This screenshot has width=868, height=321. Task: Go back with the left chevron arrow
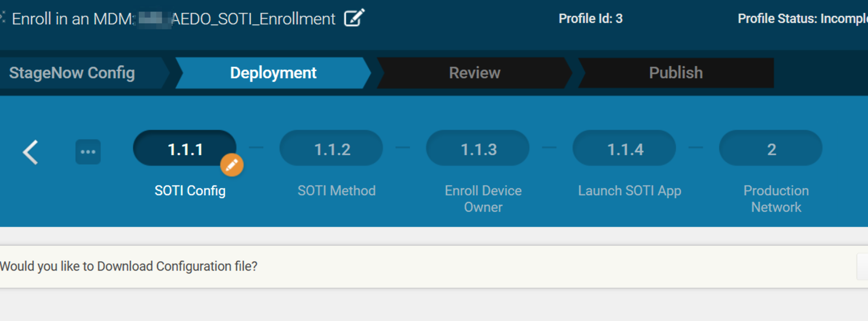[31, 152]
